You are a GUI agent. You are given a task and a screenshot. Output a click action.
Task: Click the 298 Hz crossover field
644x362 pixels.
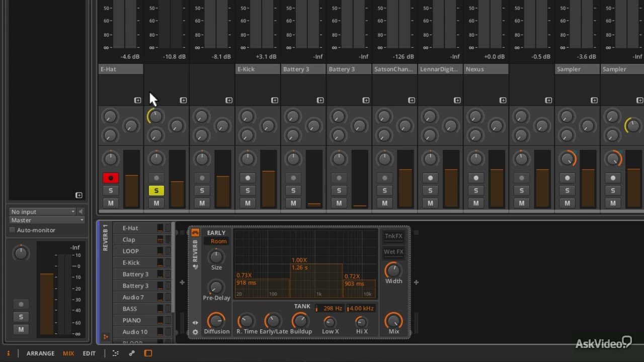pos(331,308)
